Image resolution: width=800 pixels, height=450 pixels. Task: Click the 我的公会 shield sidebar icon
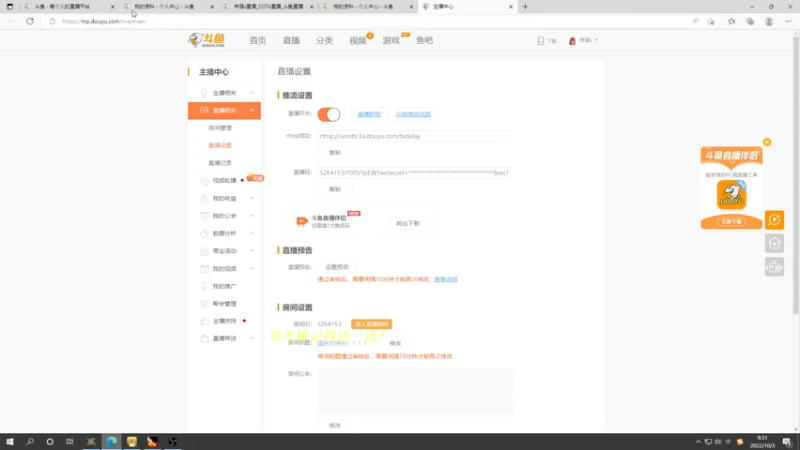tap(204, 216)
